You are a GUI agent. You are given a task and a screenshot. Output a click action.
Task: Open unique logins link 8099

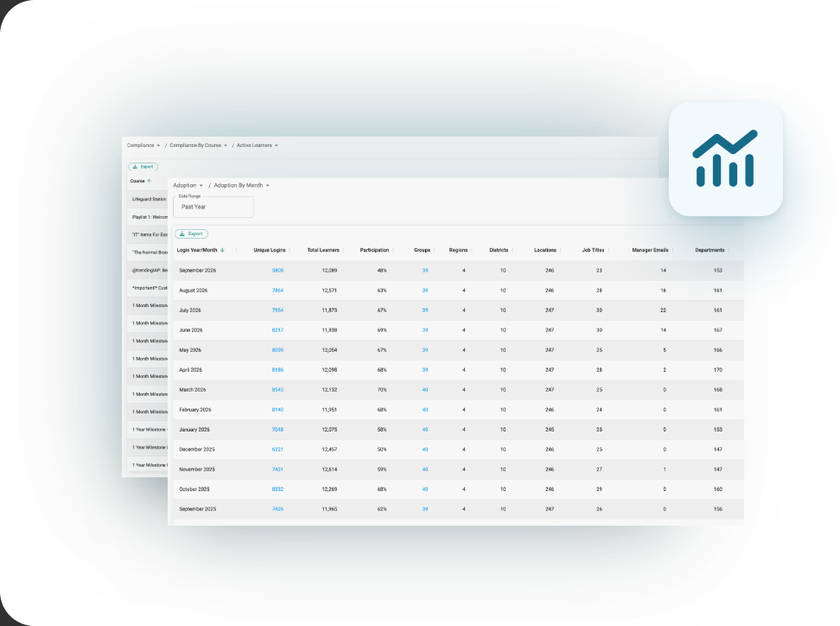point(277,350)
